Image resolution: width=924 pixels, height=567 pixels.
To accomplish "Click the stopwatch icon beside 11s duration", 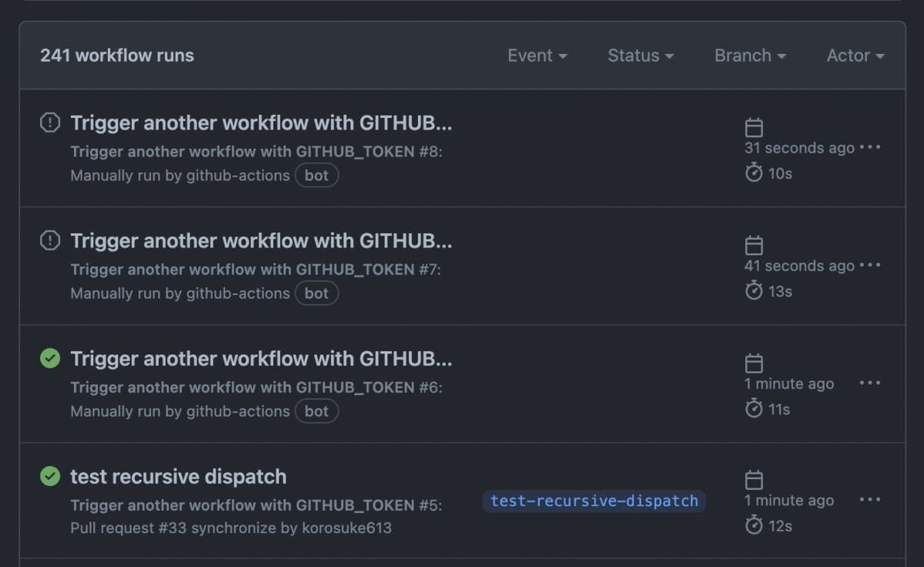I will pyautogui.click(x=754, y=408).
